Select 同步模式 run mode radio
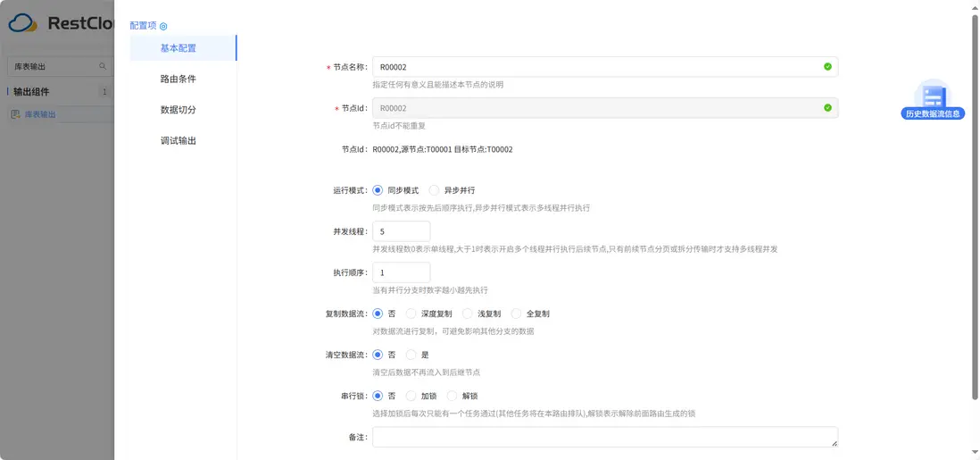 378,189
